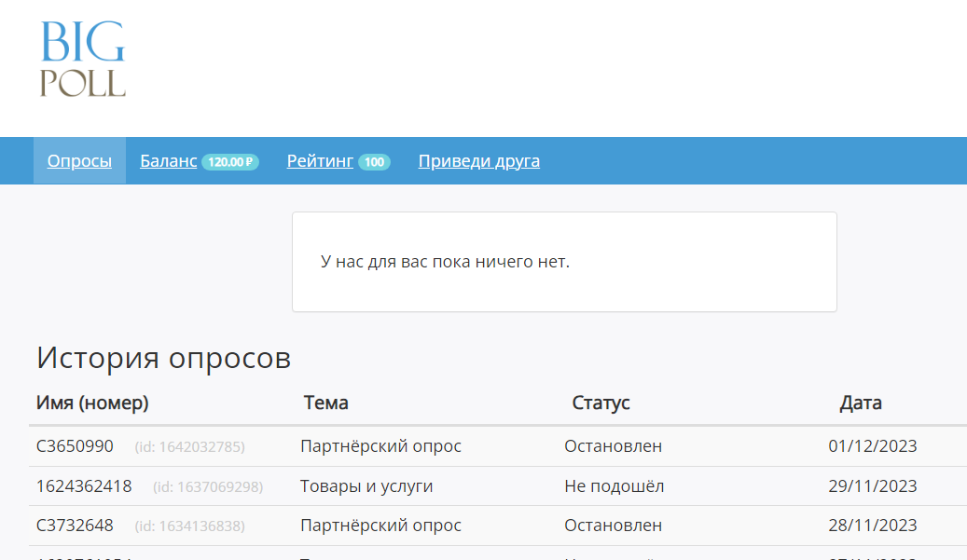Click the Товары и услуги topic link
Image resolution: width=967 pixels, height=560 pixels.
(x=366, y=485)
